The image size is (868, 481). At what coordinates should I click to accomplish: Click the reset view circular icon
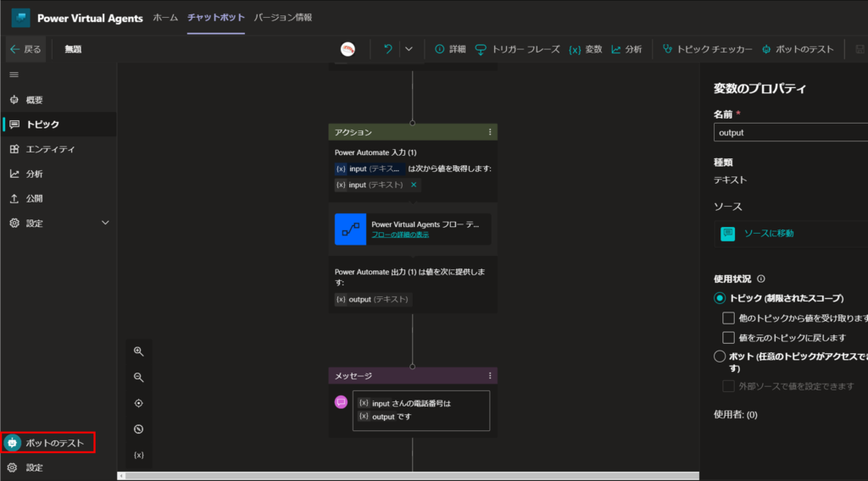(138, 429)
